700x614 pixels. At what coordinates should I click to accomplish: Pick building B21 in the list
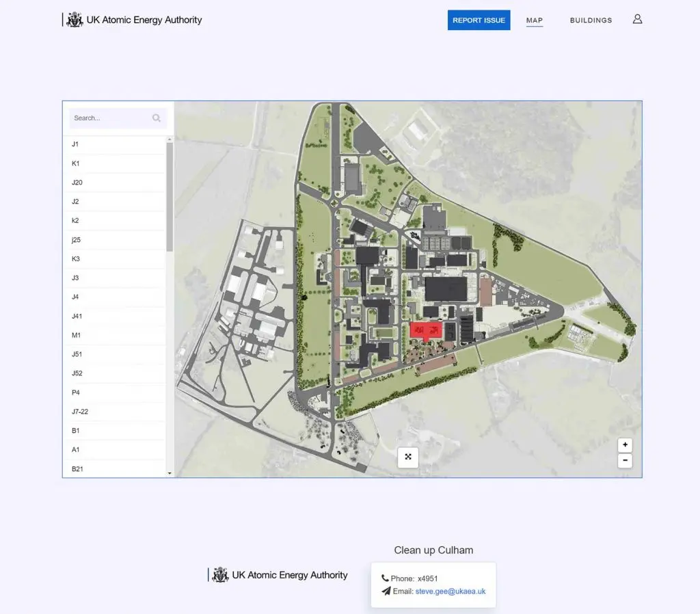tap(78, 469)
